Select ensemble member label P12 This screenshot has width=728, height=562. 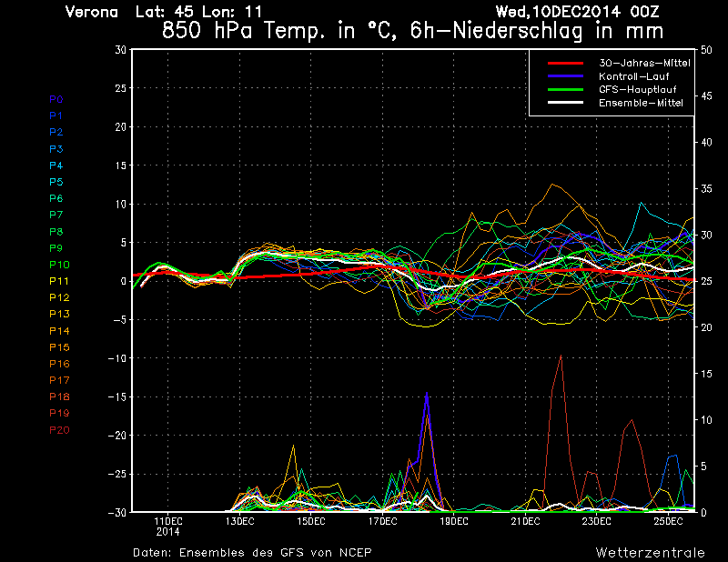pyautogui.click(x=59, y=297)
